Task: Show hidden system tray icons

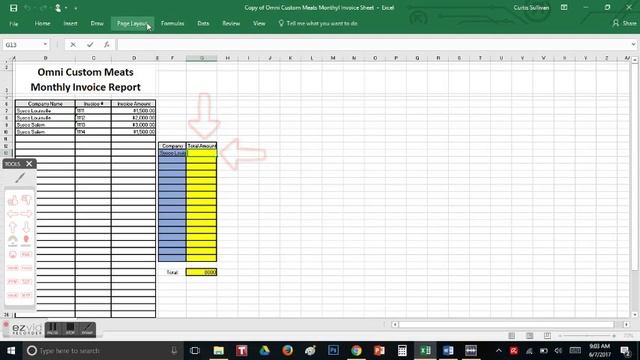Action: (499, 351)
